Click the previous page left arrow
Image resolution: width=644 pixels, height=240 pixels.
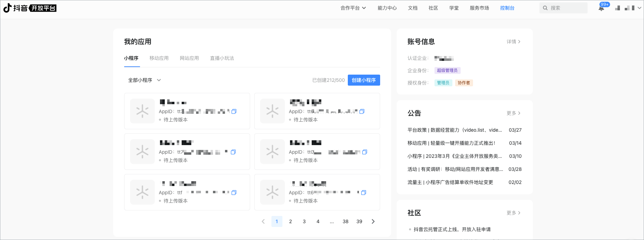point(263,221)
